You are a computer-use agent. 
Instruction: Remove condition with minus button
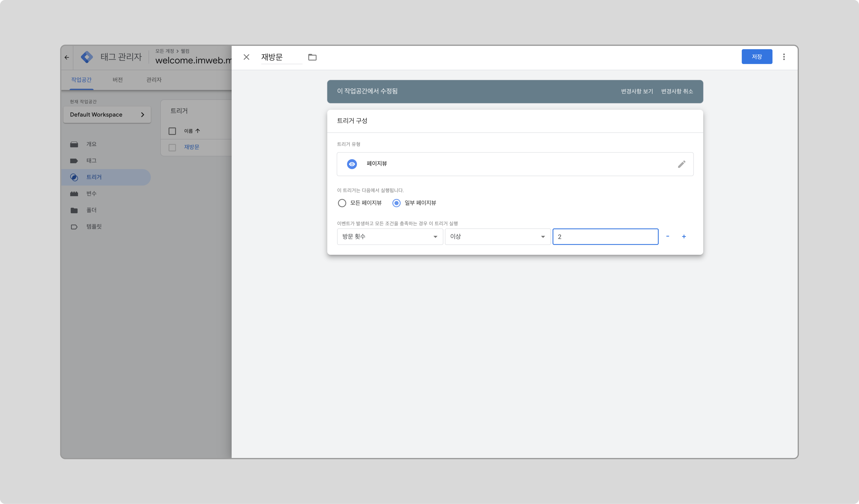667,236
